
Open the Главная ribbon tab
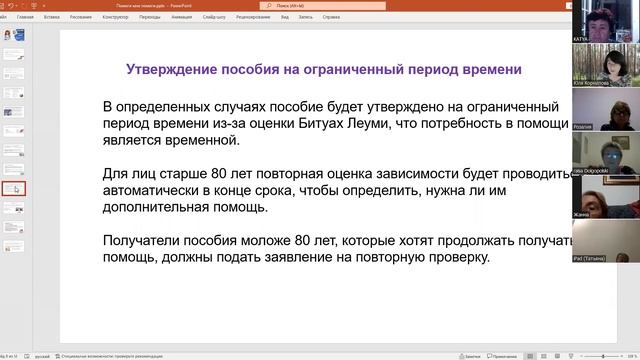pyautogui.click(x=25, y=17)
